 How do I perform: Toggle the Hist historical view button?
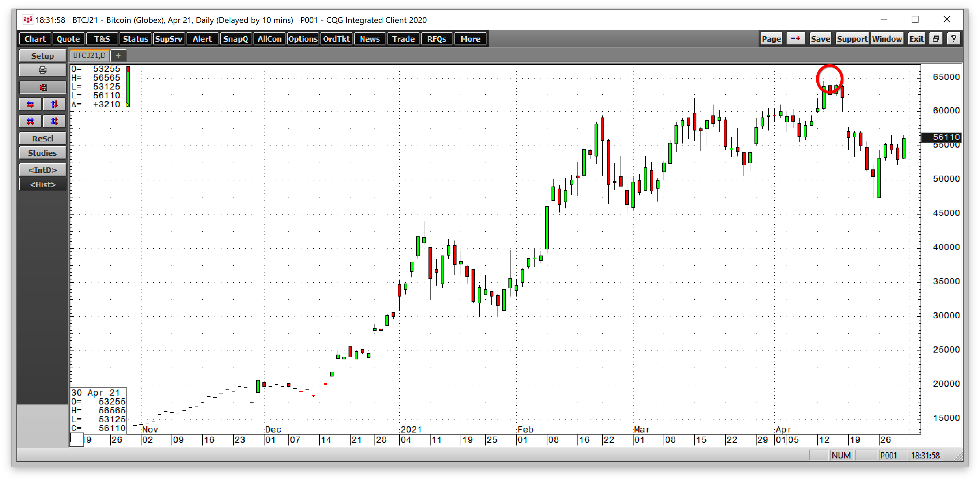tap(43, 184)
